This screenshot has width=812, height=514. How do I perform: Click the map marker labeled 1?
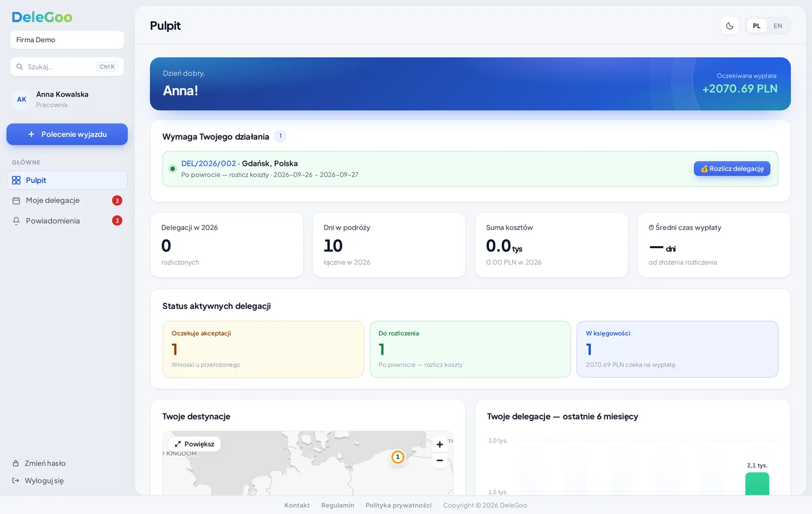click(398, 457)
